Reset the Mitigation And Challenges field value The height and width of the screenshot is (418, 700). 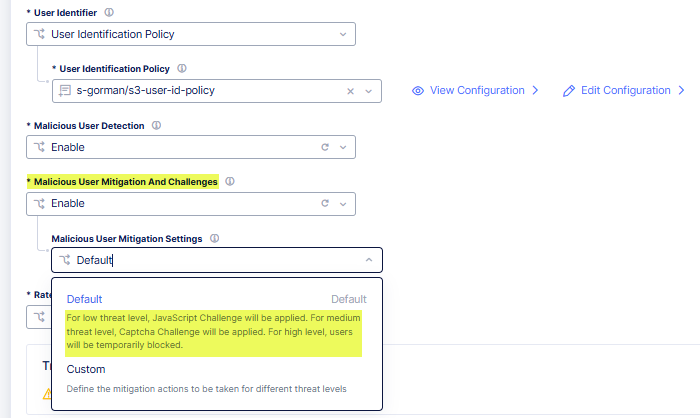[x=324, y=203]
